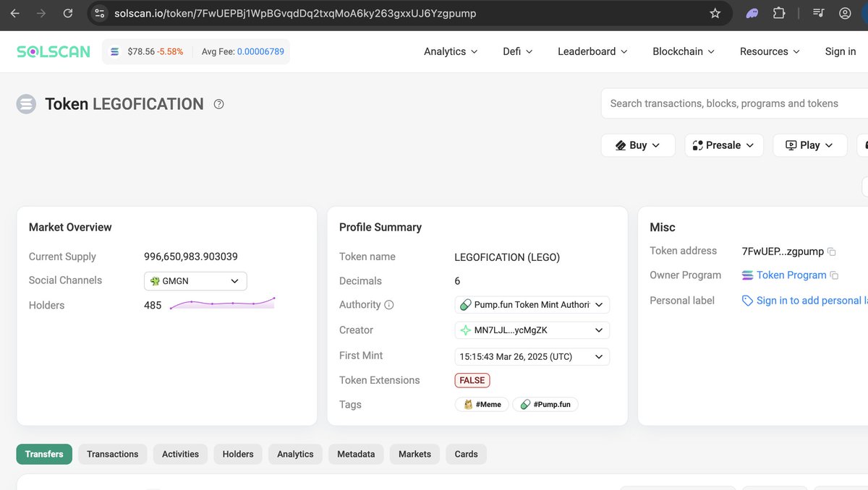This screenshot has height=490, width=868.
Task: Copy the token address 7FwUEP...zgpump
Action: pyautogui.click(x=832, y=252)
